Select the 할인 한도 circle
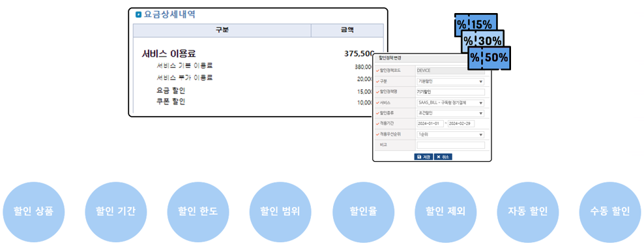Image resolution: width=644 pixels, height=248 pixels. [x=198, y=212]
